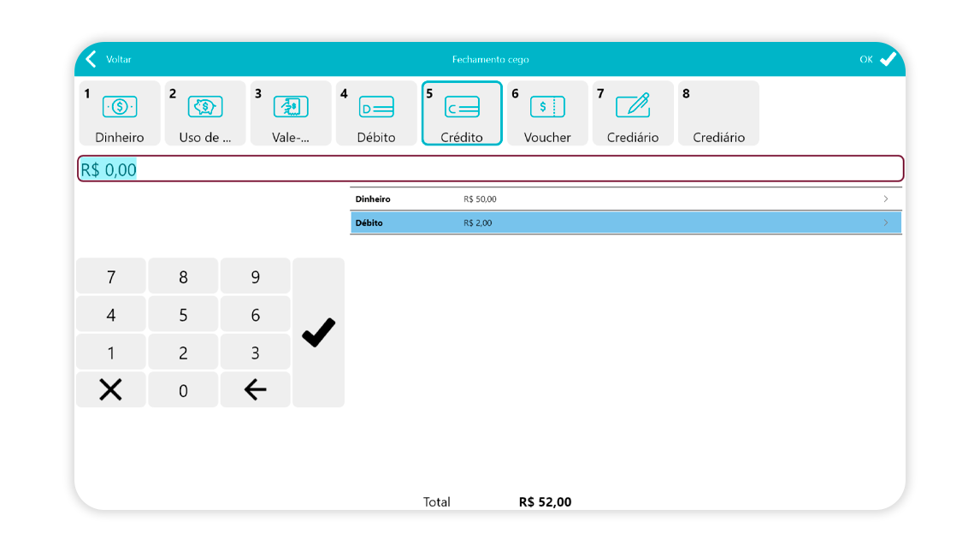Tap keypad digit 5
The height and width of the screenshot is (551, 980).
183,315
